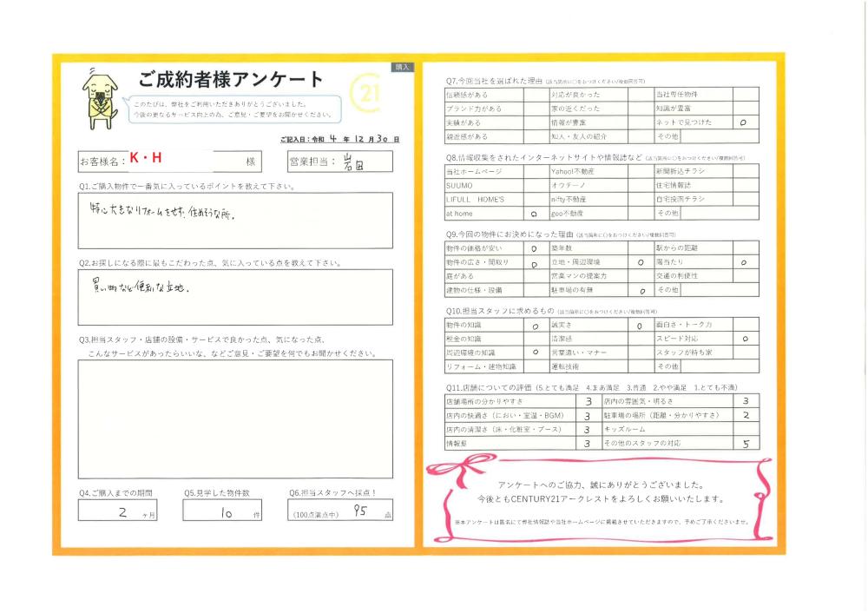Click the キッズルーム rating cell in Q11

[744, 430]
